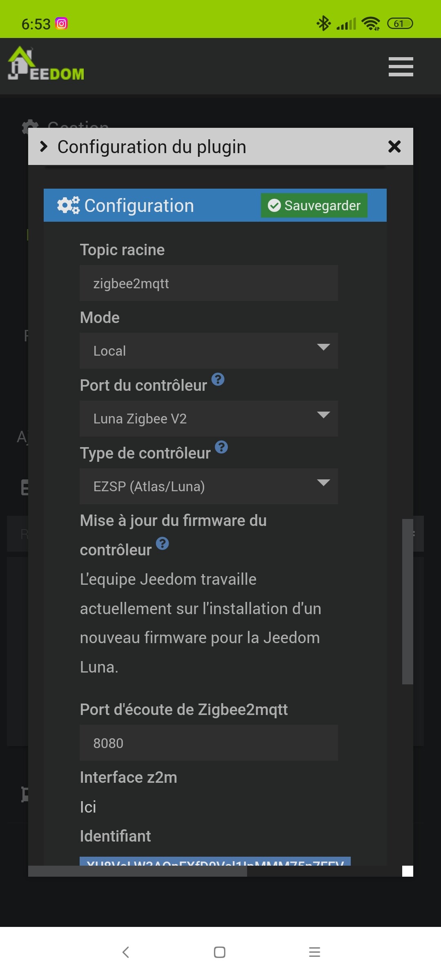Click help icon beside firmware update label
The height and width of the screenshot is (980, 441).
coord(163,543)
